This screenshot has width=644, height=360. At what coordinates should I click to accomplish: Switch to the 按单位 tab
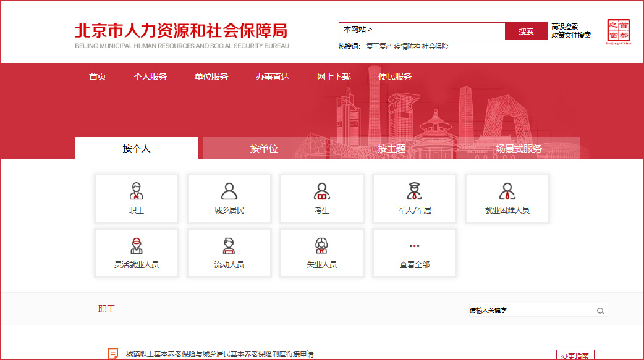tap(264, 148)
